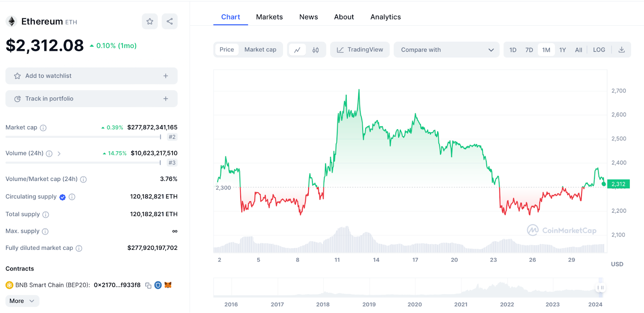This screenshot has width=644, height=313.
Task: Click the blue shield icon beside the contract
Action: pyautogui.click(x=158, y=285)
